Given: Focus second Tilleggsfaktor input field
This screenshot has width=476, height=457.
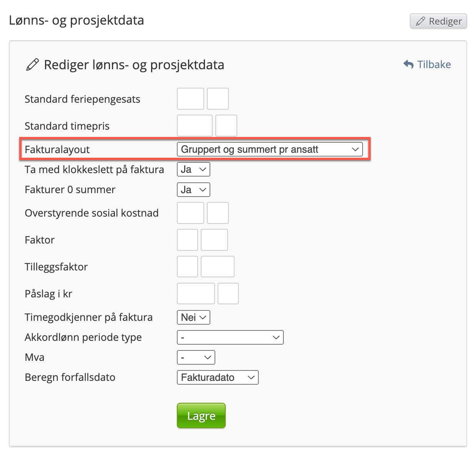Looking at the screenshot, I should [217, 267].
